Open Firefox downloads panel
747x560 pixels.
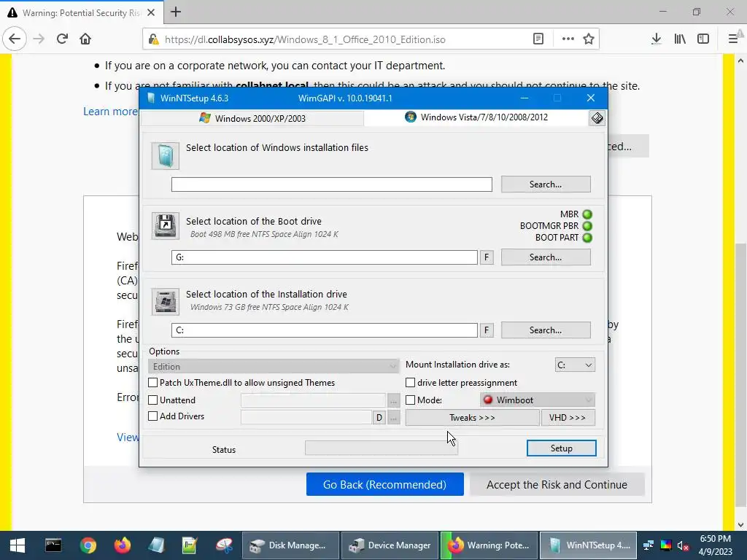point(657,39)
